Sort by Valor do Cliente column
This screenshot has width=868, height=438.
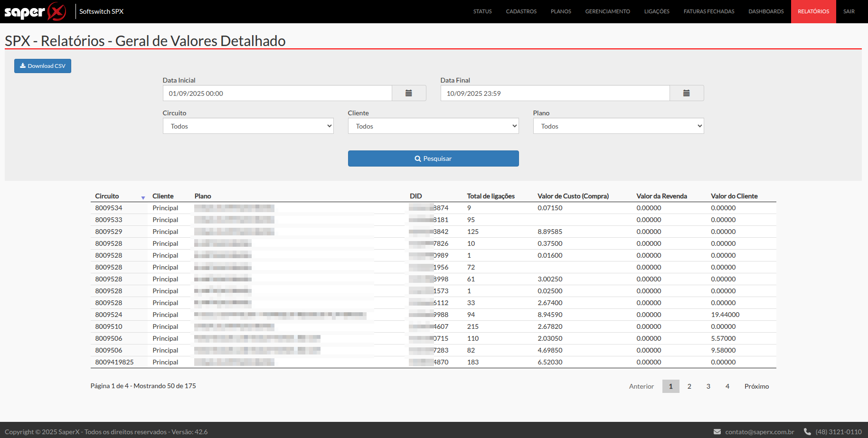point(734,196)
